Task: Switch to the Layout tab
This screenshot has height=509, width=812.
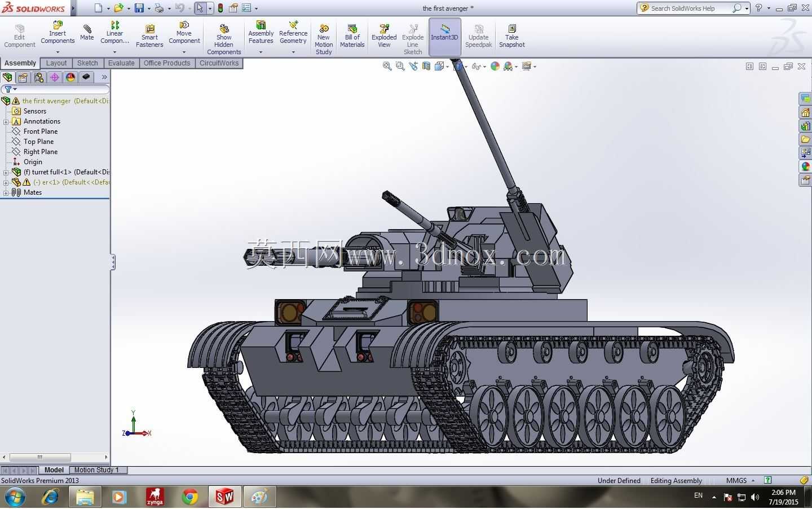Action: point(56,63)
